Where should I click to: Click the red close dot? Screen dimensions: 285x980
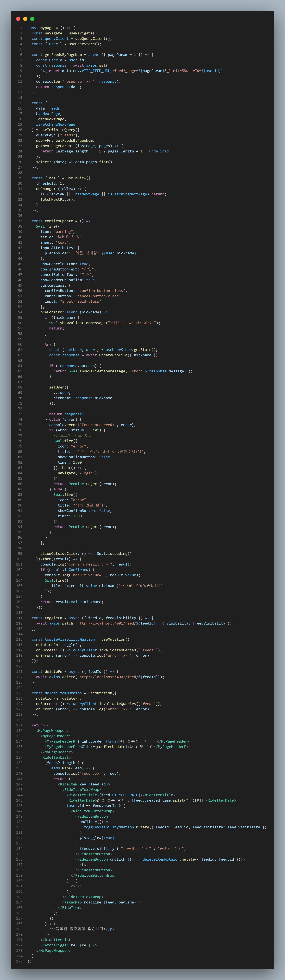point(18,19)
